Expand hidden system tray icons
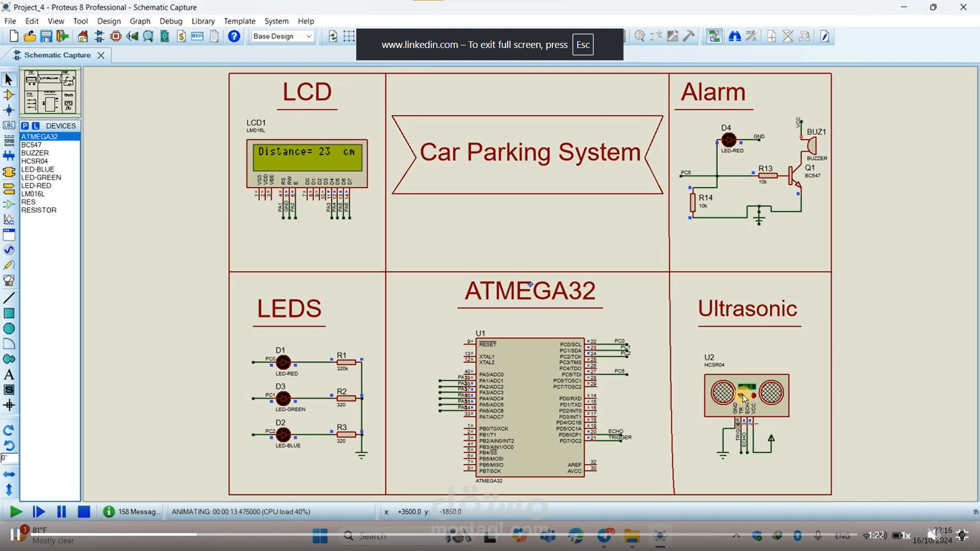Screen dimensions: 980x551 click(x=737, y=535)
